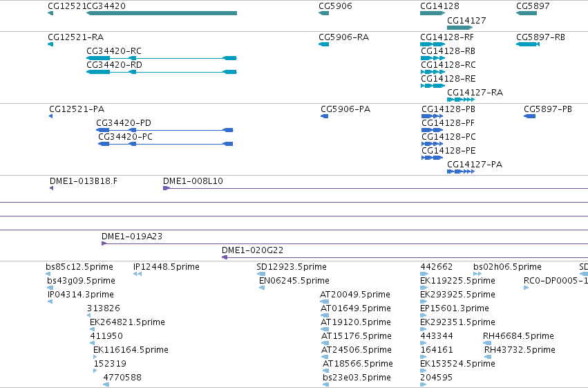The image size is (588, 388).
Task: Click protein label CG14128-PB
Action: 448,109
